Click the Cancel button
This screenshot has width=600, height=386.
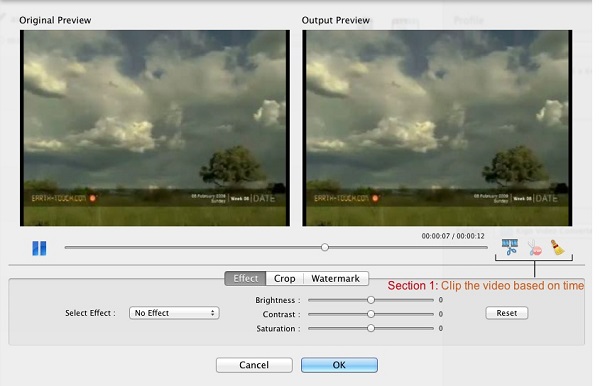point(254,365)
